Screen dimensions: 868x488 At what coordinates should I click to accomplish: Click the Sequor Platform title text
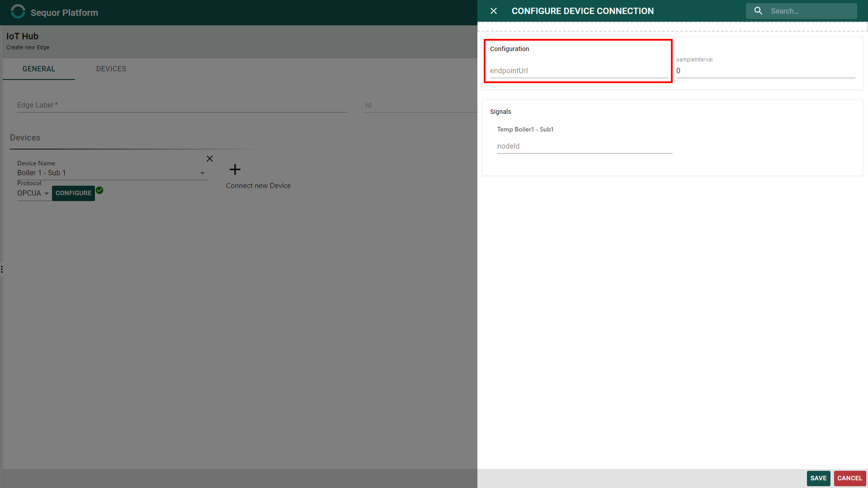pyautogui.click(x=64, y=13)
